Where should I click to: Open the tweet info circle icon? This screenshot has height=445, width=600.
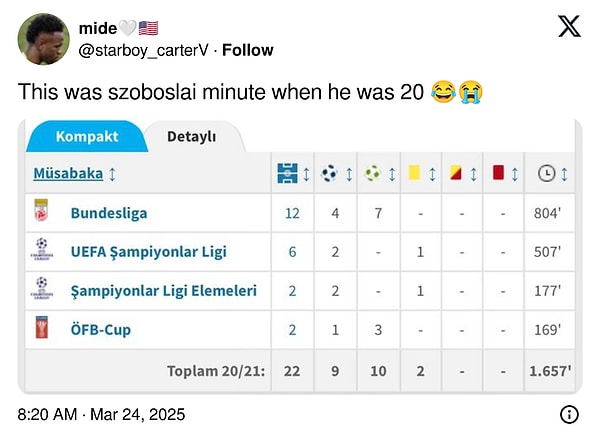point(569,414)
